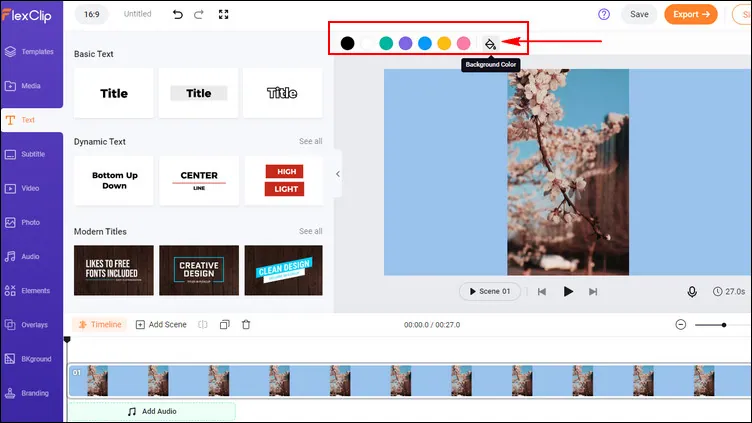Image resolution: width=752 pixels, height=423 pixels.
Task: Choose the green background color swatch
Action: click(386, 43)
